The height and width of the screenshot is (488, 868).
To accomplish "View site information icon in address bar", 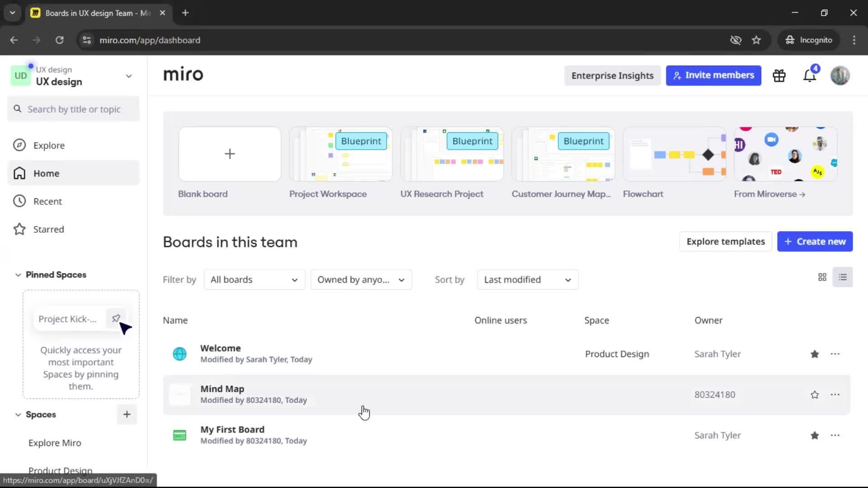I will [x=87, y=40].
